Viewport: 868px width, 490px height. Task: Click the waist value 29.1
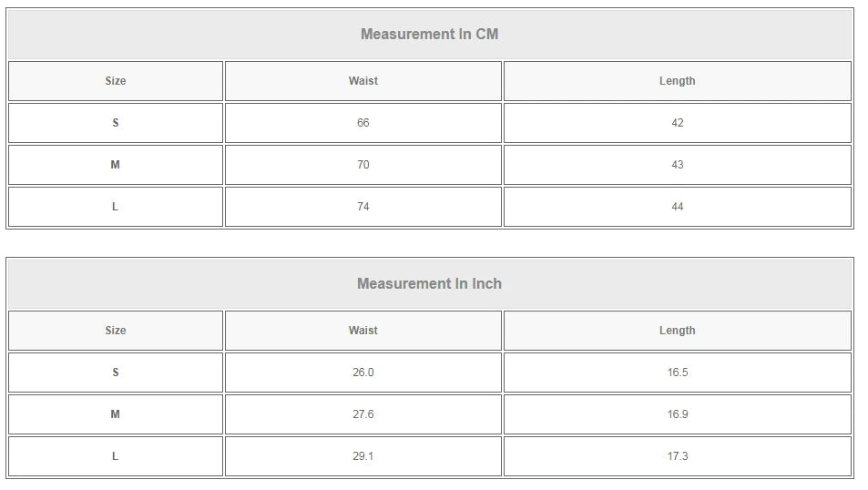coord(363,456)
